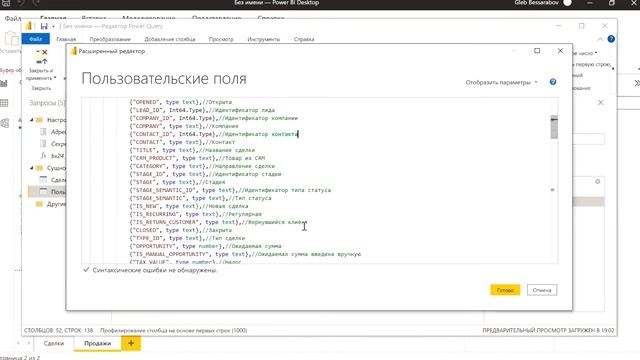Click the "CATEGORY" code line

[x=202, y=166]
